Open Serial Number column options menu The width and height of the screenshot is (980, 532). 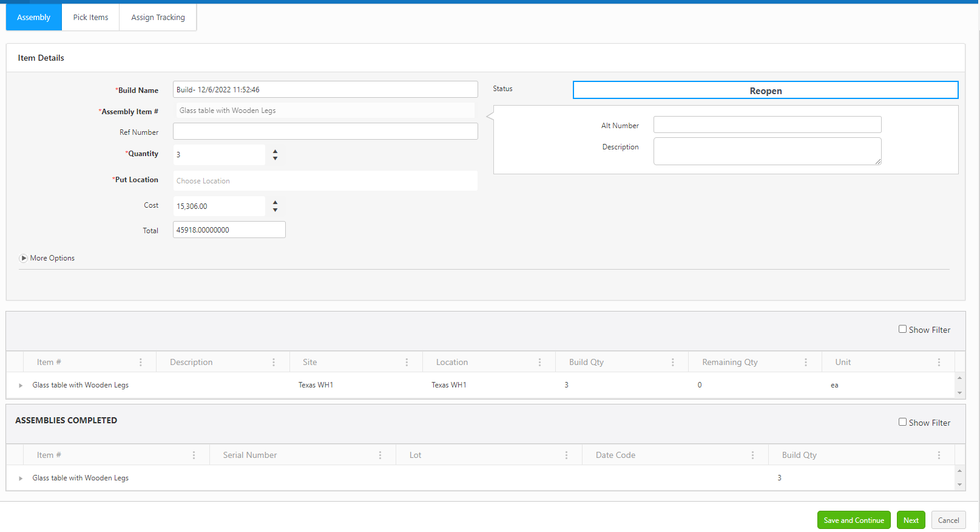[380, 455]
